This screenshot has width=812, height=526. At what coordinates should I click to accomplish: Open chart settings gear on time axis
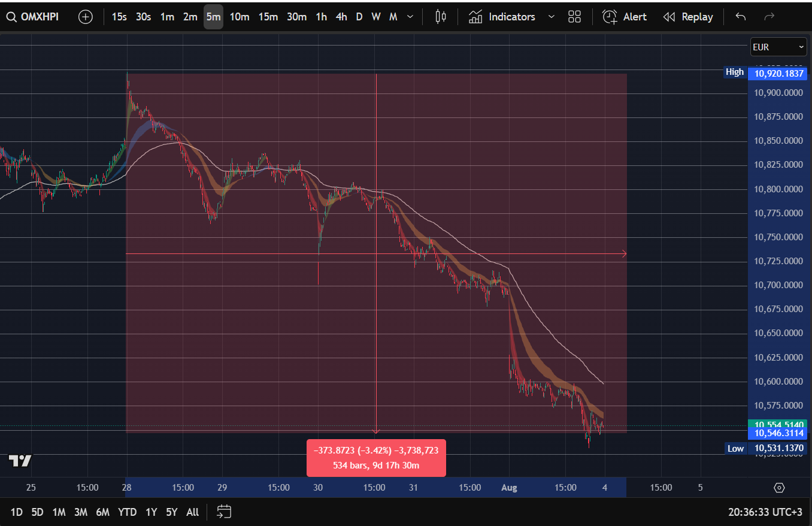tap(779, 488)
